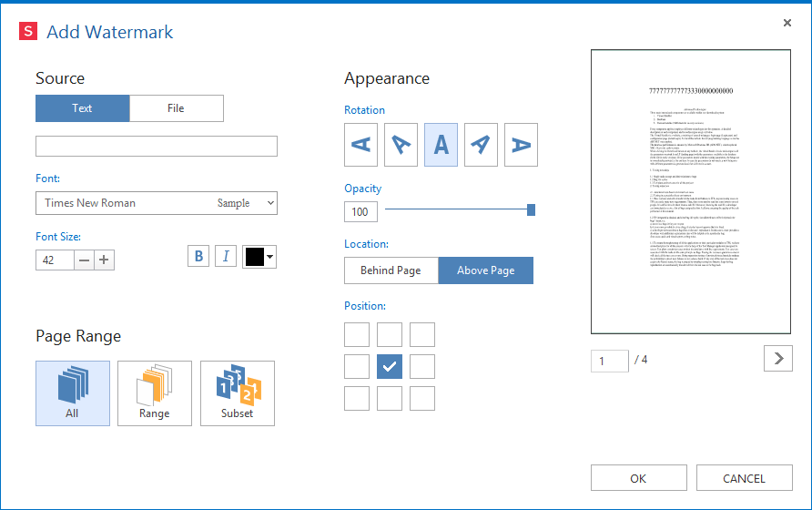Click the Opacity slider handle
Screen dimensions: 812x510
tap(531, 210)
